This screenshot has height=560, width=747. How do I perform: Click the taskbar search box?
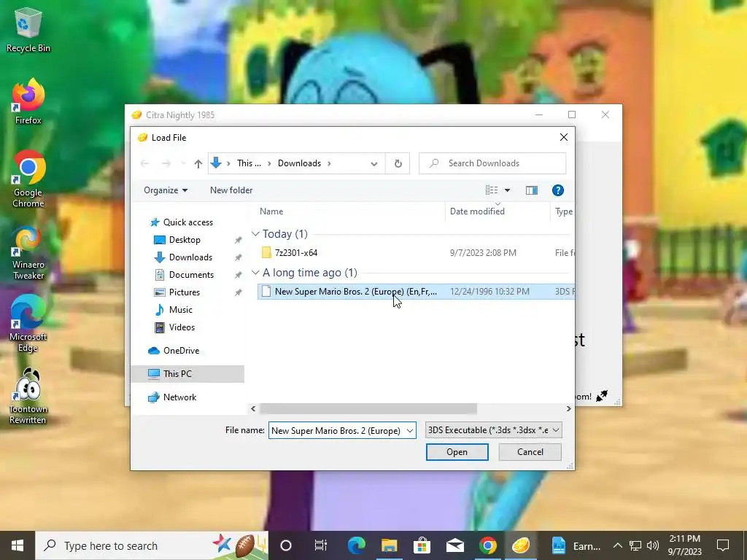pyautogui.click(x=152, y=545)
